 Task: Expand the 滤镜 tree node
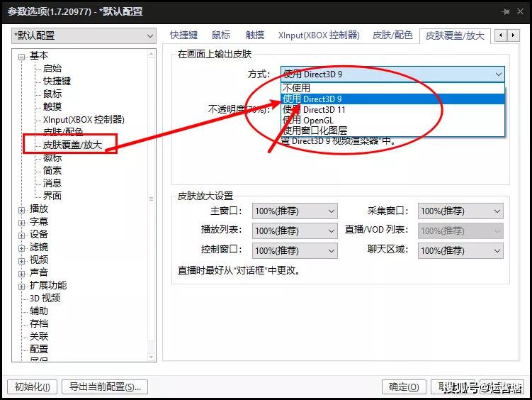pos(22,248)
